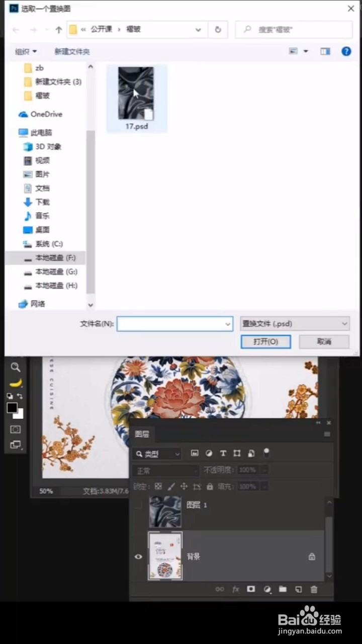The width and height of the screenshot is (362, 644).
Task: Switch to the 图层 panel tab
Action: tap(142, 434)
